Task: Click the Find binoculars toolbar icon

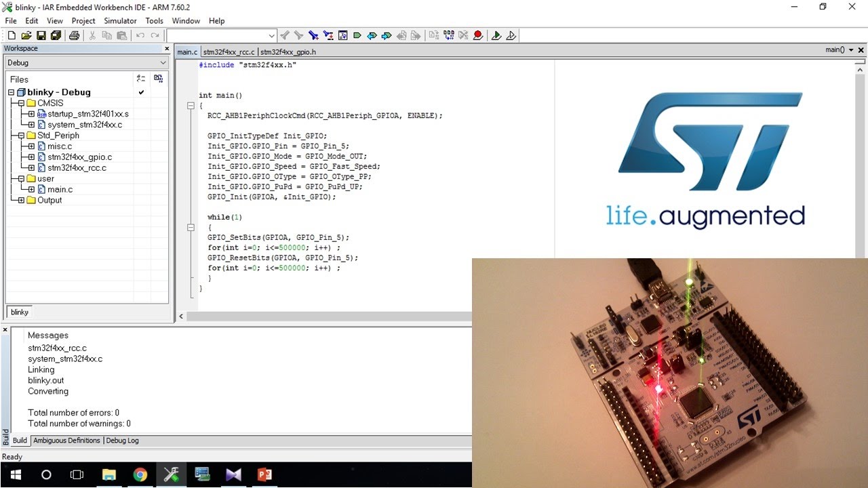Action: [x=313, y=35]
